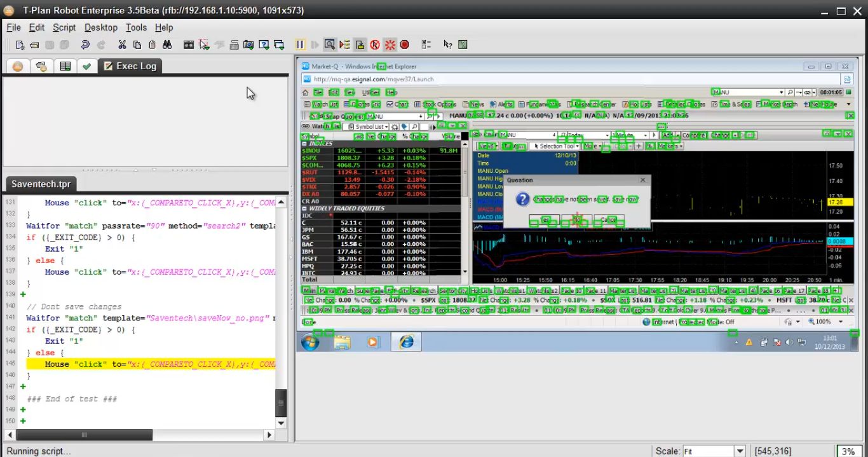
Task: Open the Scale dropdown set to Fit
Action: pyautogui.click(x=739, y=451)
